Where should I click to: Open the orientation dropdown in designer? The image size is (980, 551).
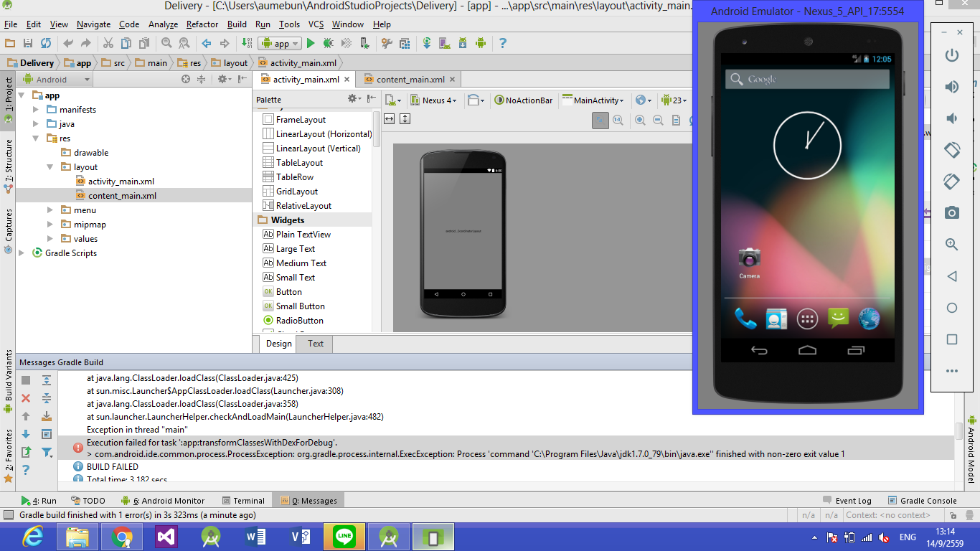click(476, 100)
